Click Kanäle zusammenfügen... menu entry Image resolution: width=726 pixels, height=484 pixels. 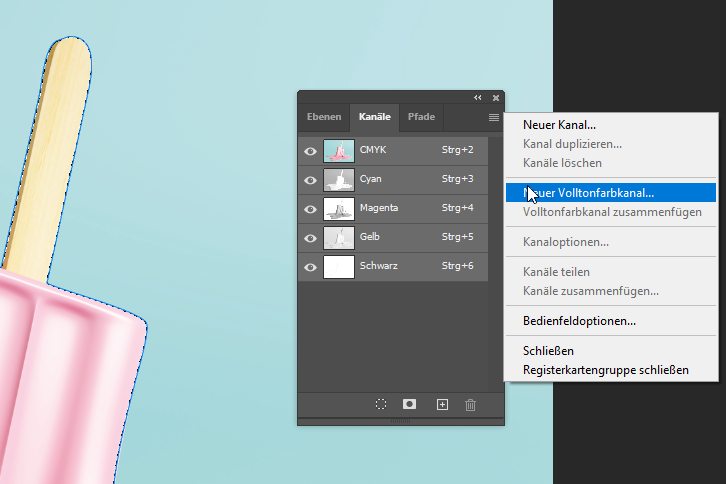tap(591, 291)
